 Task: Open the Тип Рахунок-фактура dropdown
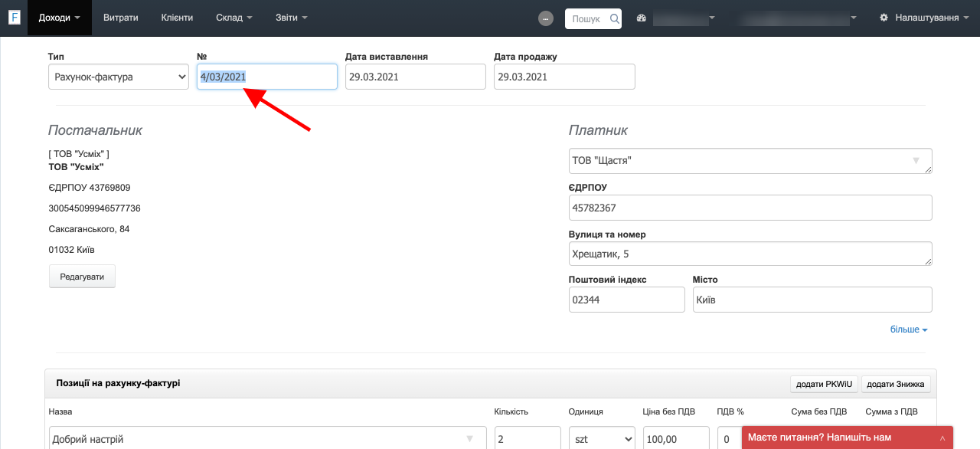[119, 77]
